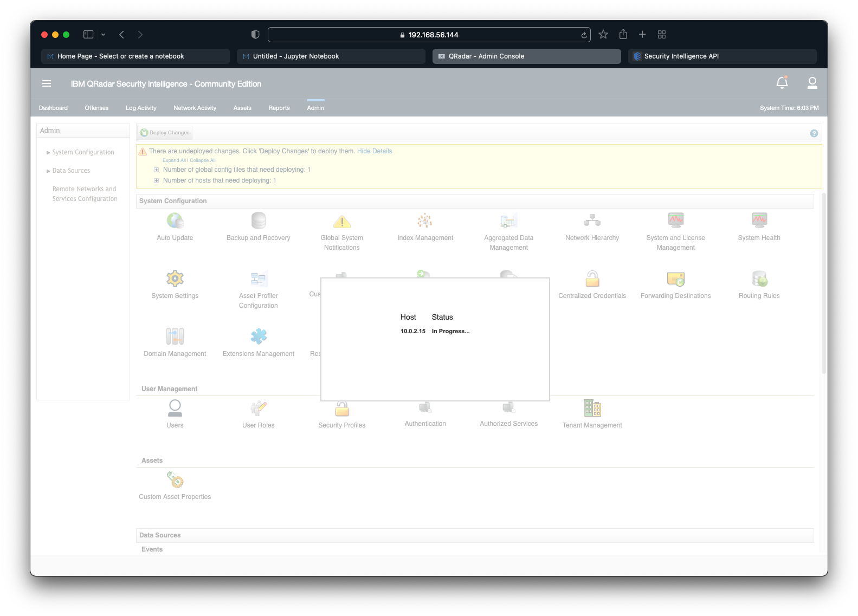Open Index Management
Screen dimensions: 858x616
pos(425,221)
